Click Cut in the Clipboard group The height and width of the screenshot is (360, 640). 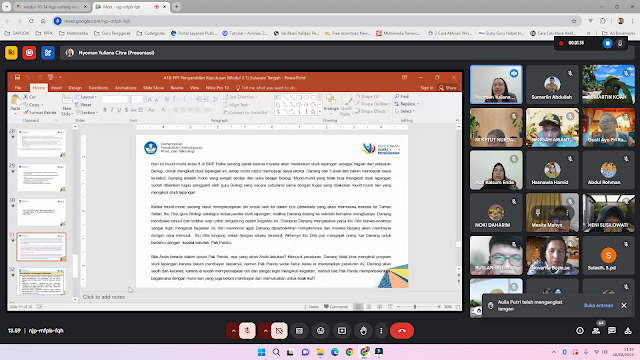(x=30, y=97)
